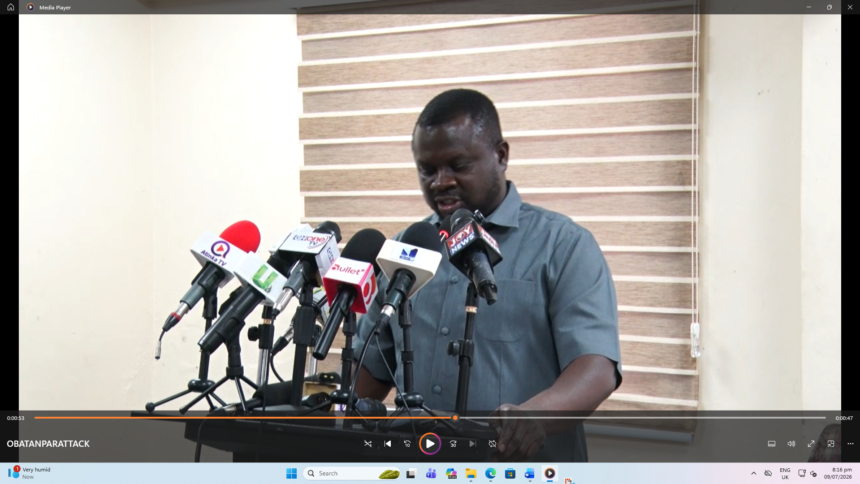Restore down the Media Player window
This screenshot has width=860, height=484.
tap(829, 7)
